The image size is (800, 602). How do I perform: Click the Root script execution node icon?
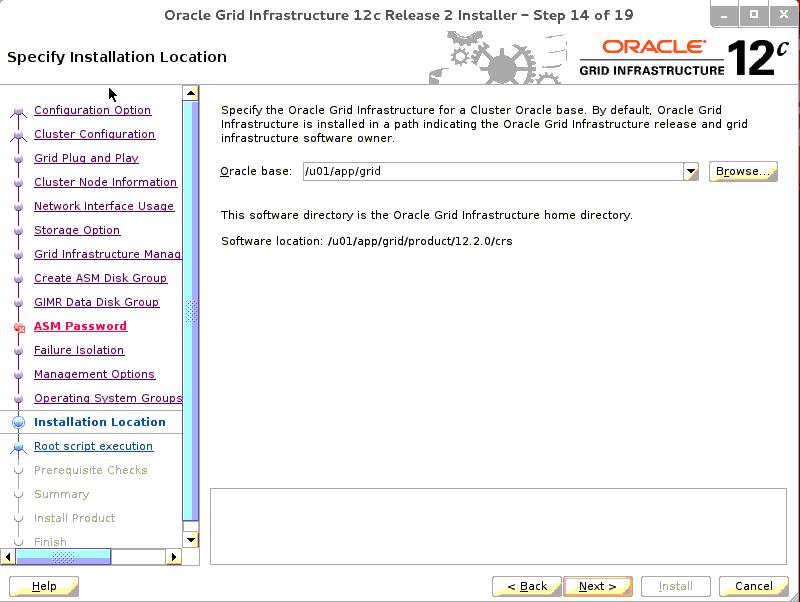click(18, 448)
